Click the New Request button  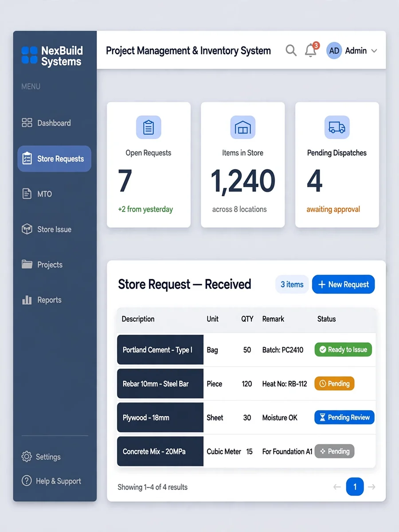pyautogui.click(x=343, y=284)
